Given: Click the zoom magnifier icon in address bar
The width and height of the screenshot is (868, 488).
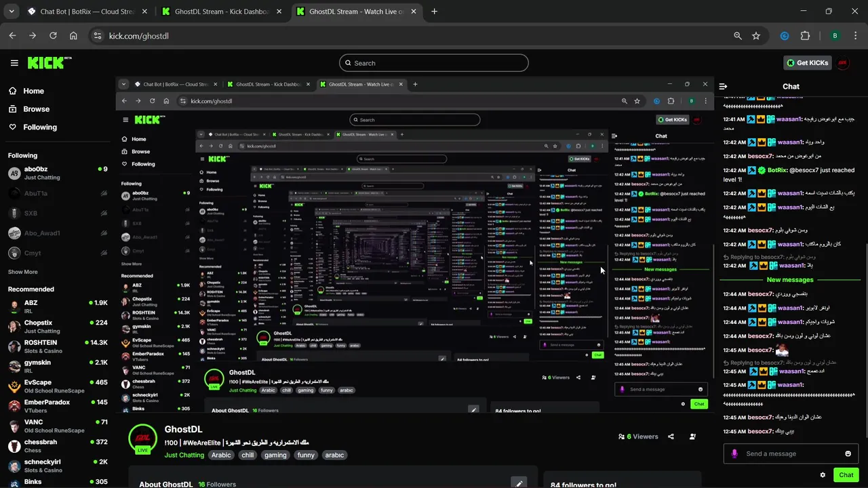Looking at the screenshot, I should [738, 36].
